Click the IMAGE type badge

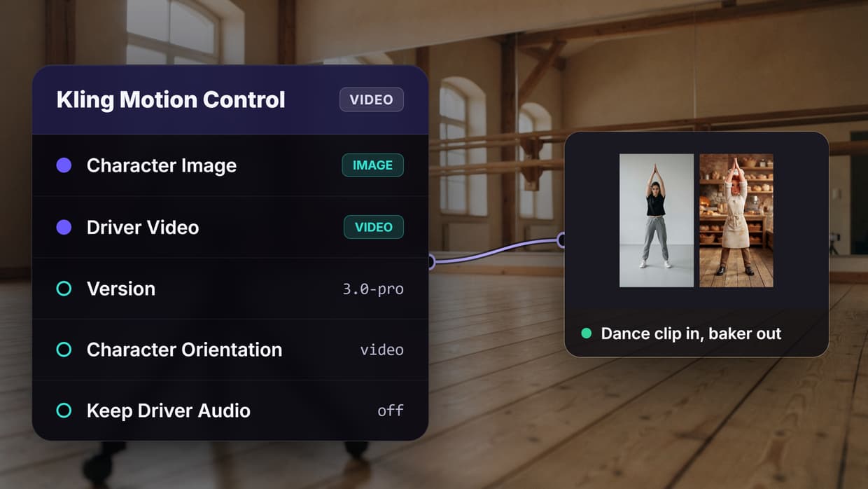point(372,165)
